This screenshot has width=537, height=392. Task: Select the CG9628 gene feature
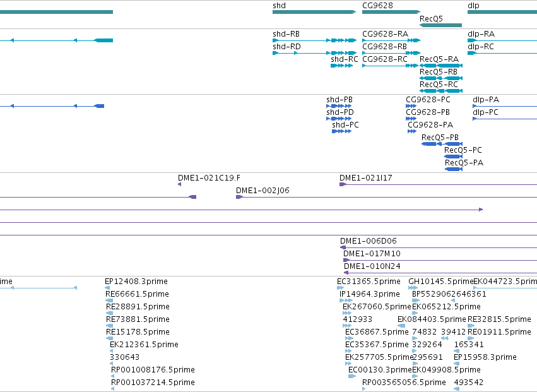(x=391, y=12)
